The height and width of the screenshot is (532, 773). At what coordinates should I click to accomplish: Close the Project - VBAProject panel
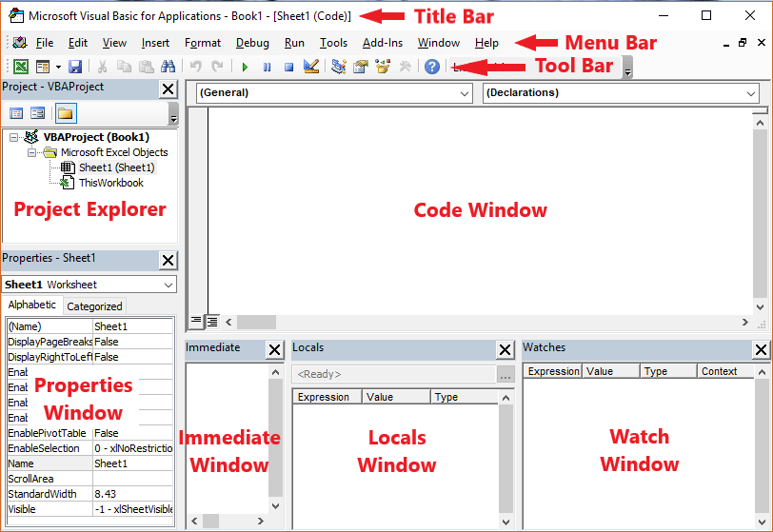click(x=168, y=89)
